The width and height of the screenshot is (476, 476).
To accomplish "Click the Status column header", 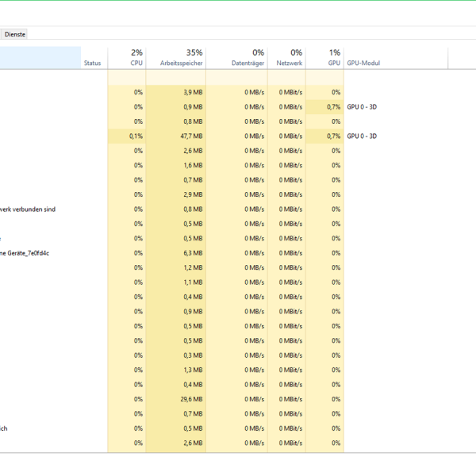I will [94, 58].
